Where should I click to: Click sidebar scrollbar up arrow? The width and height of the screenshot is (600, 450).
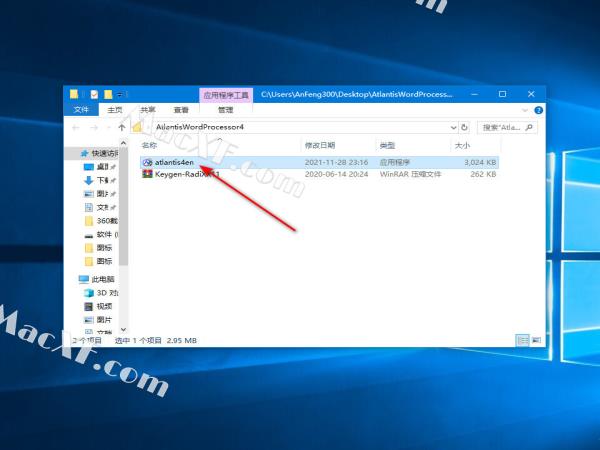123,143
